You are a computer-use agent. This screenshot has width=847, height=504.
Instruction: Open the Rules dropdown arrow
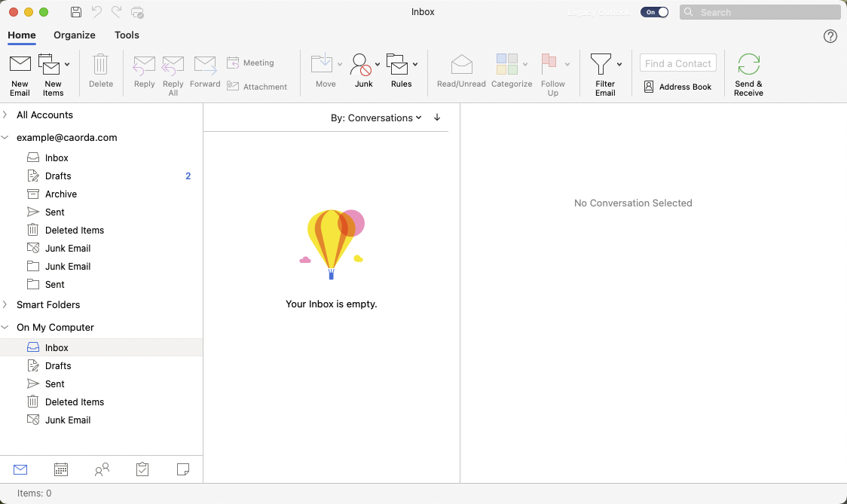click(x=415, y=65)
